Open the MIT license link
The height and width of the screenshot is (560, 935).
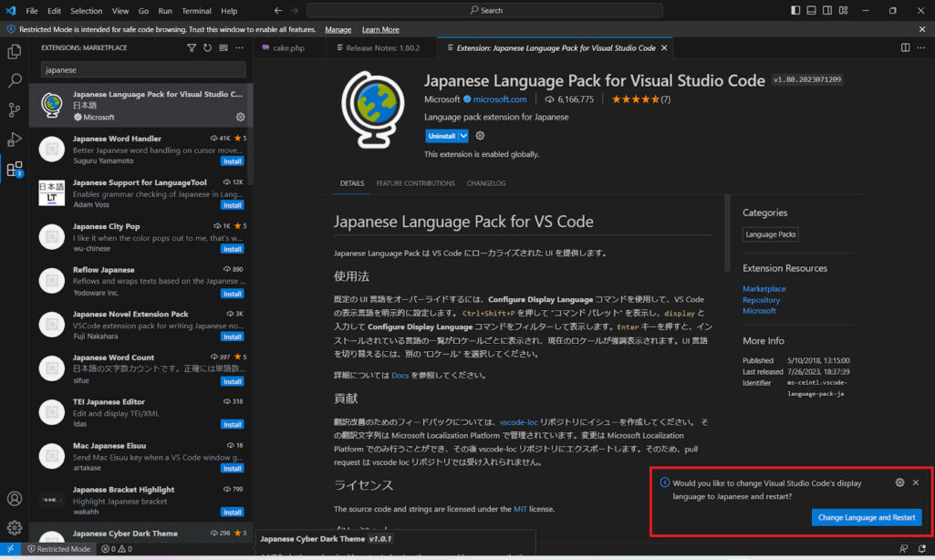point(520,509)
